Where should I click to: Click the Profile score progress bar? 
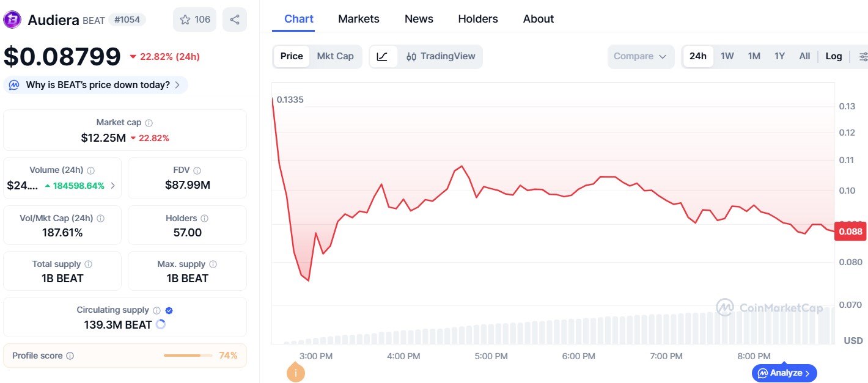(188, 356)
